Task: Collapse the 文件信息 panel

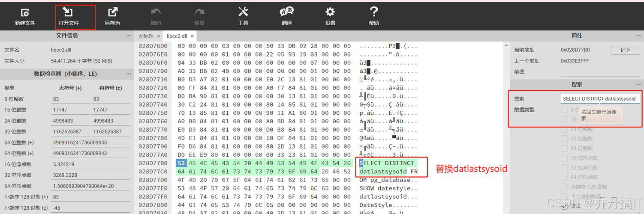Action: [128, 36]
